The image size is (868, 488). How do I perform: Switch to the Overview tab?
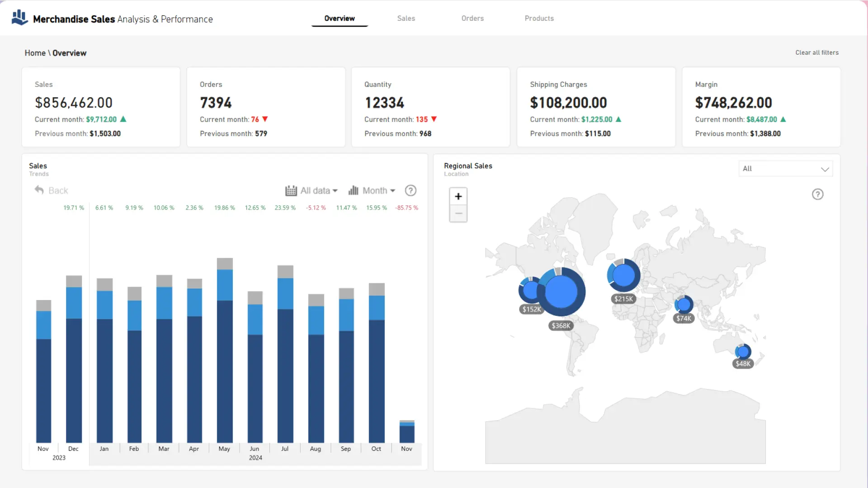click(340, 19)
